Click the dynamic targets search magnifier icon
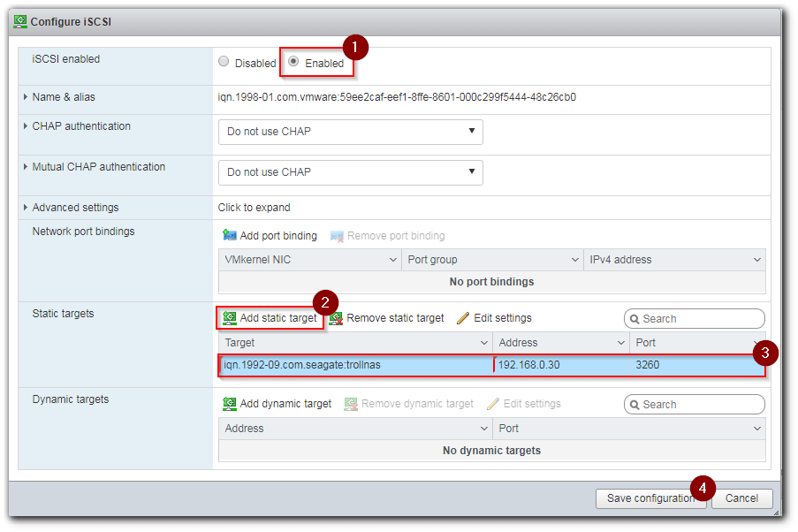This screenshot has width=798, height=532. [635, 405]
